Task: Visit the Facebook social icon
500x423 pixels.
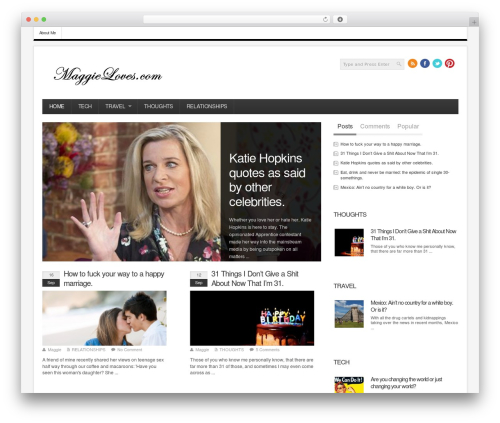Action: click(x=425, y=63)
